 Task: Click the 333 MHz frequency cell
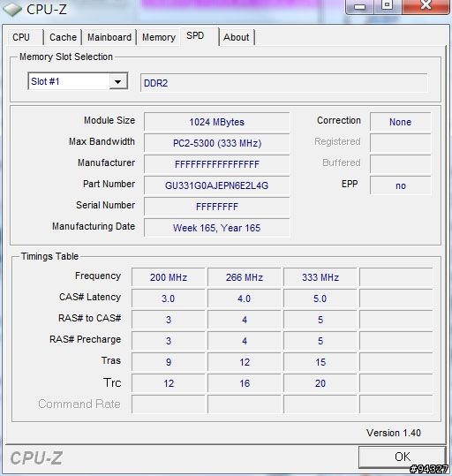(x=320, y=277)
